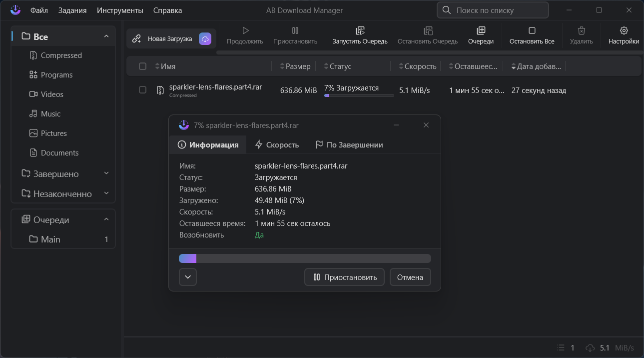Toggle the select-all checkbox in header
This screenshot has width=644, height=358.
pos(143,66)
